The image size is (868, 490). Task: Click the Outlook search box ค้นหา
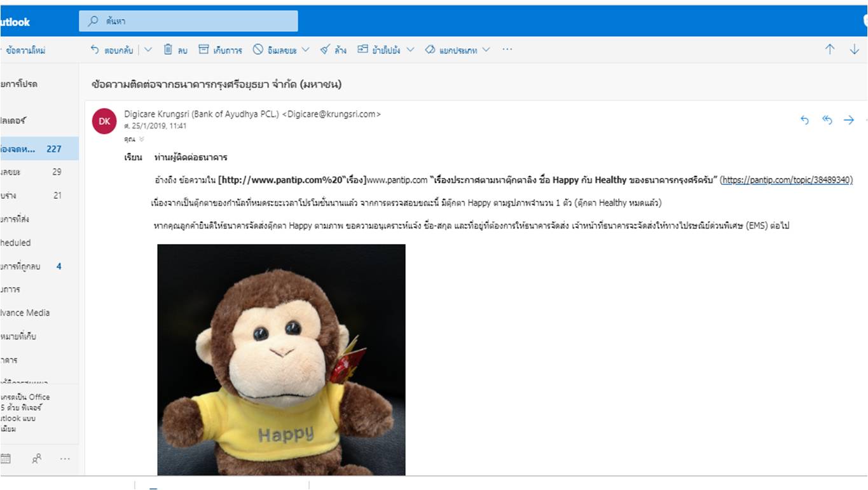click(188, 21)
